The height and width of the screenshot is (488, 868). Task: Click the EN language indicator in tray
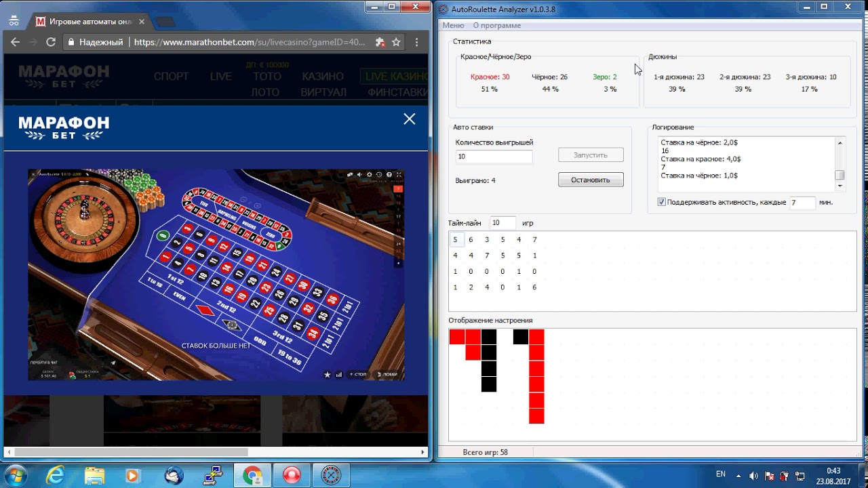(x=721, y=474)
